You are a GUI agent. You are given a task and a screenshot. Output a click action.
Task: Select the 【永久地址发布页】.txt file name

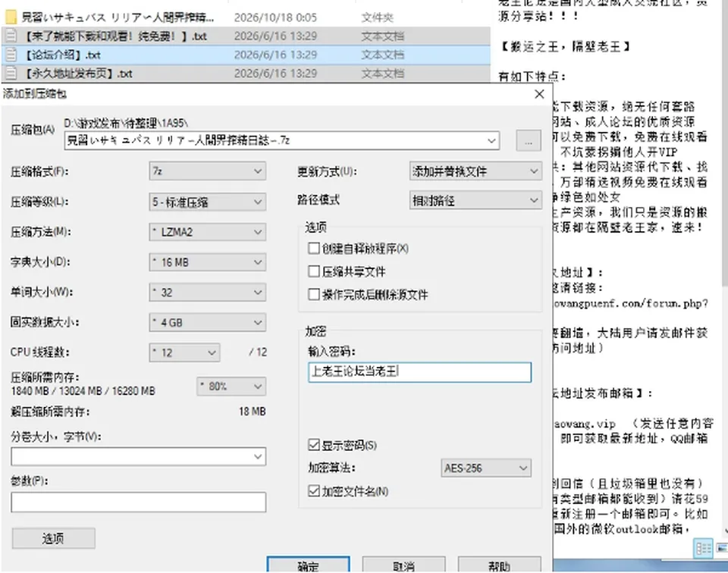tap(77, 74)
